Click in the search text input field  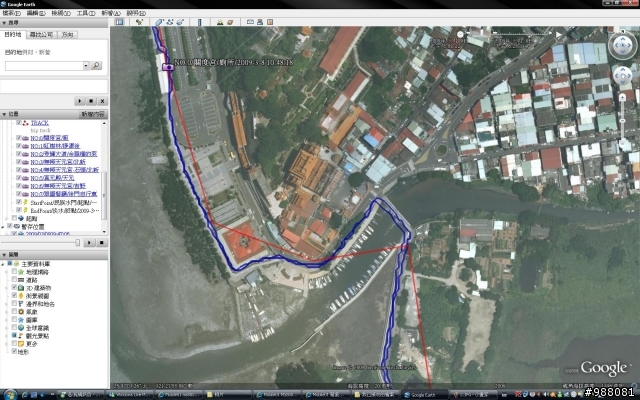coord(44,65)
